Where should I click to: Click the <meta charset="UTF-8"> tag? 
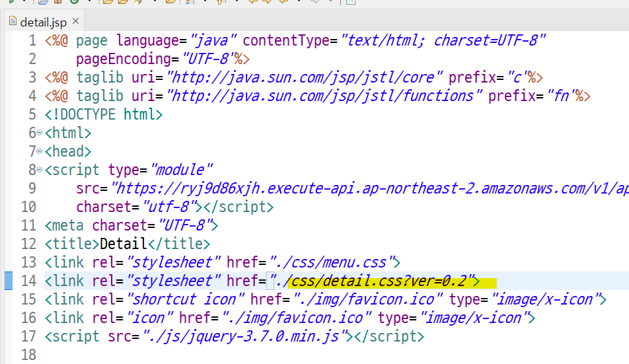[x=131, y=225]
